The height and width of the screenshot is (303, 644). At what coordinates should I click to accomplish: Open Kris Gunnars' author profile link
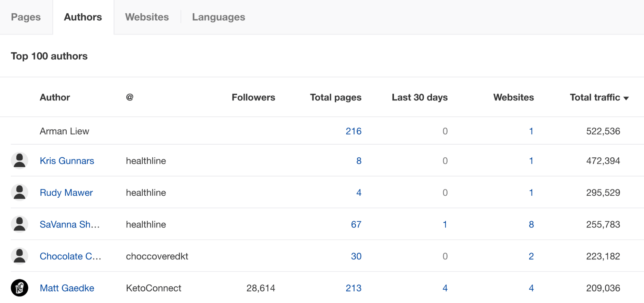point(67,161)
